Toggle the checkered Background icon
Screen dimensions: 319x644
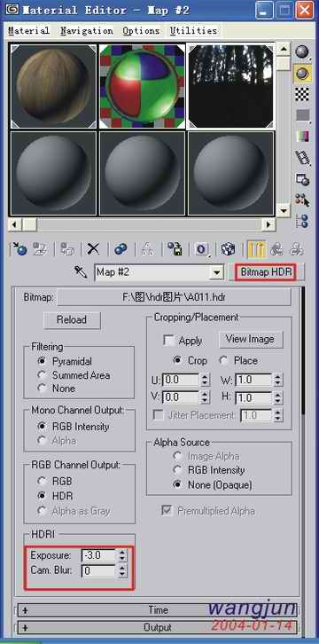tap(302, 94)
